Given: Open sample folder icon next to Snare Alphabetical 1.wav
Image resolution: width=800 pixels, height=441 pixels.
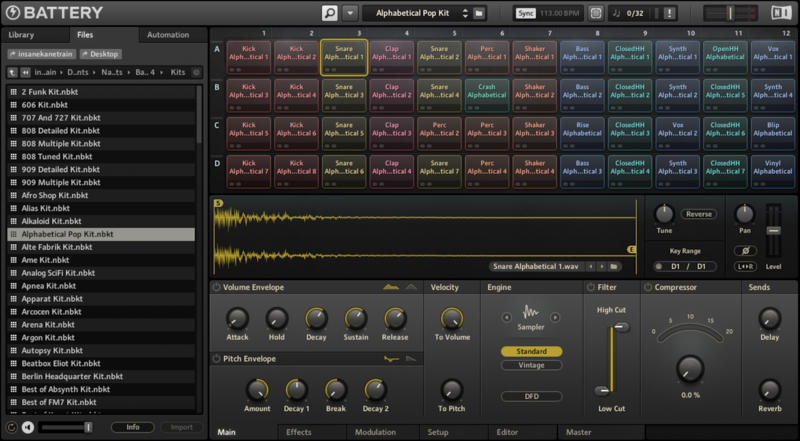Looking at the screenshot, I should tap(615, 267).
